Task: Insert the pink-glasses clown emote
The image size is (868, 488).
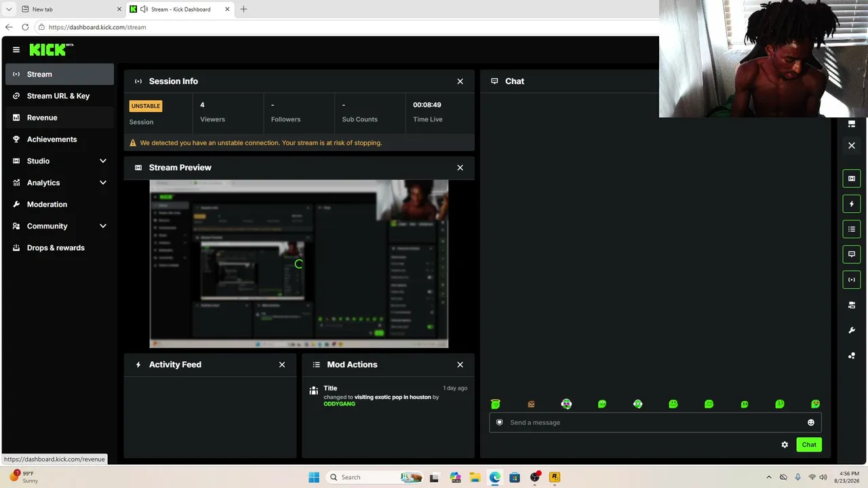Action: pos(566,404)
